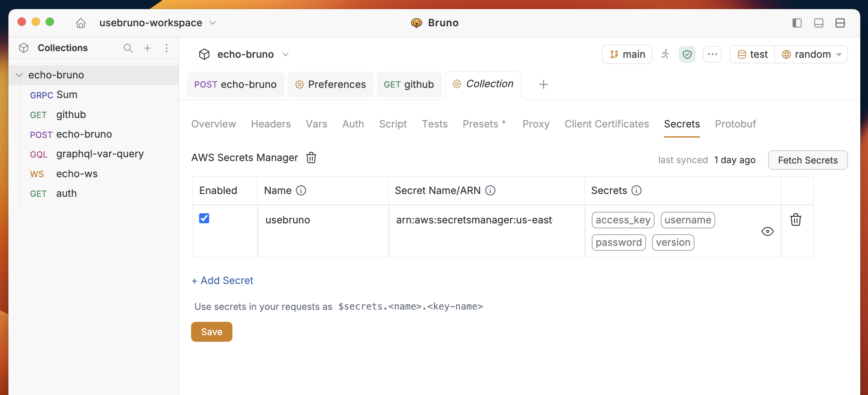The width and height of the screenshot is (868, 395).
Task: Reveal secret values with the eye icon
Action: click(767, 231)
